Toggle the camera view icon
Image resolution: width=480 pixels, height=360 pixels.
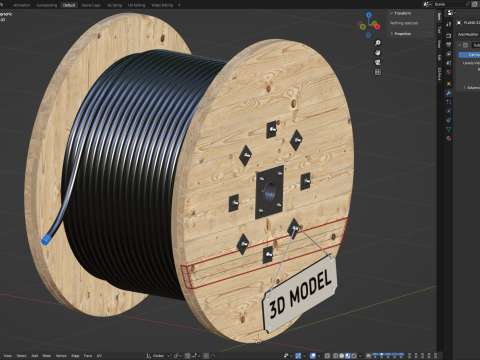pos(378,62)
